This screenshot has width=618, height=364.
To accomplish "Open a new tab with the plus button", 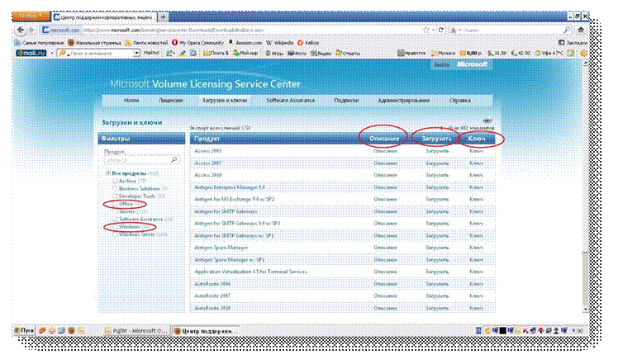I will point(163,17).
